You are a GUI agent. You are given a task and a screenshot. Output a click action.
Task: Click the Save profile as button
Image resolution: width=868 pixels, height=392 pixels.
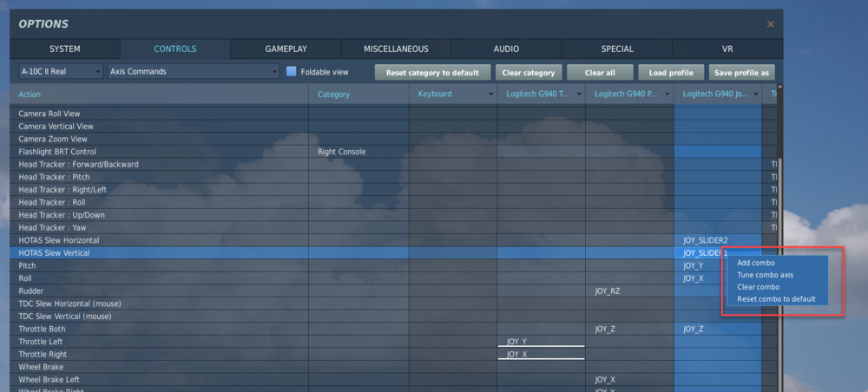[741, 73]
